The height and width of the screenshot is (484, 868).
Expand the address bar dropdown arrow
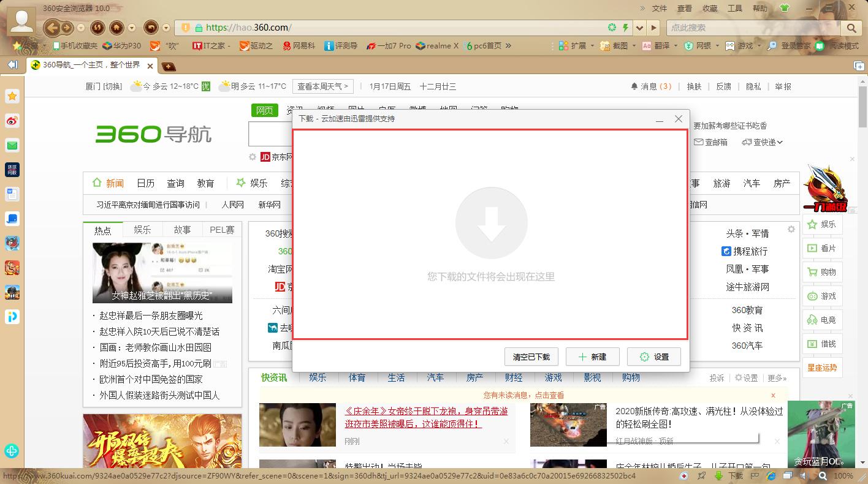[x=640, y=28]
